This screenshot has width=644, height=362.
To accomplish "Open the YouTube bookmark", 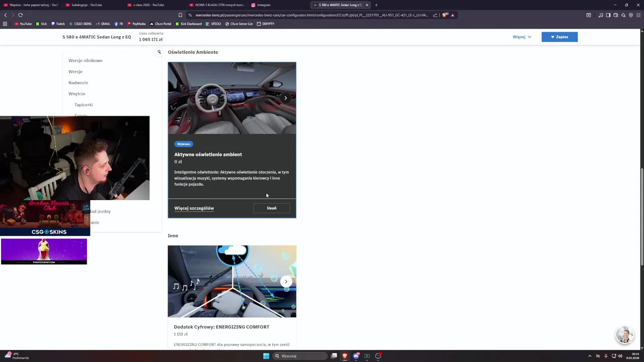I will click(23, 24).
